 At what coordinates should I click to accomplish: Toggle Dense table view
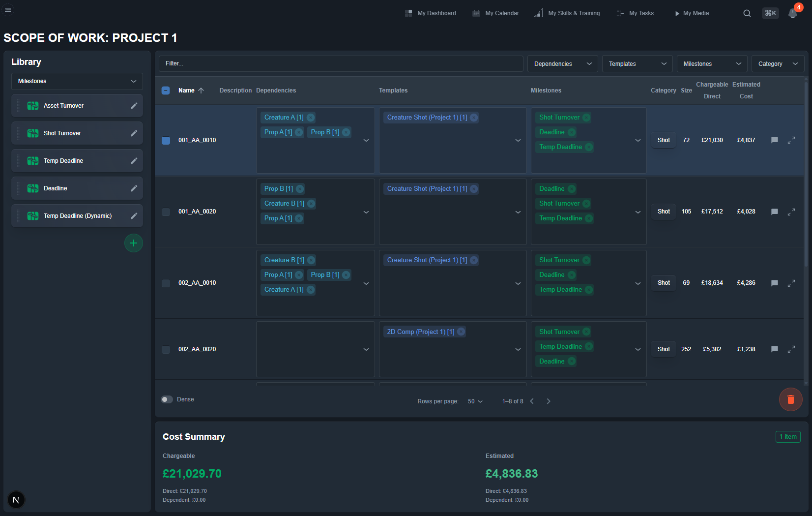tap(167, 399)
